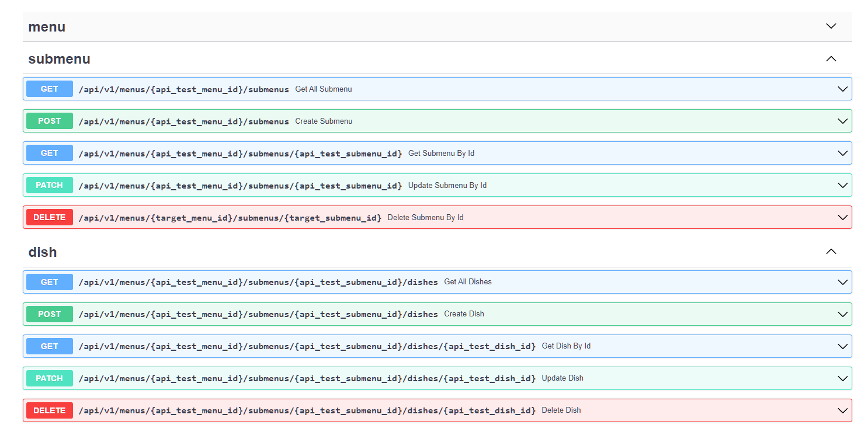The height and width of the screenshot is (432, 868).
Task: Expand the menu section chevron
Action: click(x=831, y=26)
